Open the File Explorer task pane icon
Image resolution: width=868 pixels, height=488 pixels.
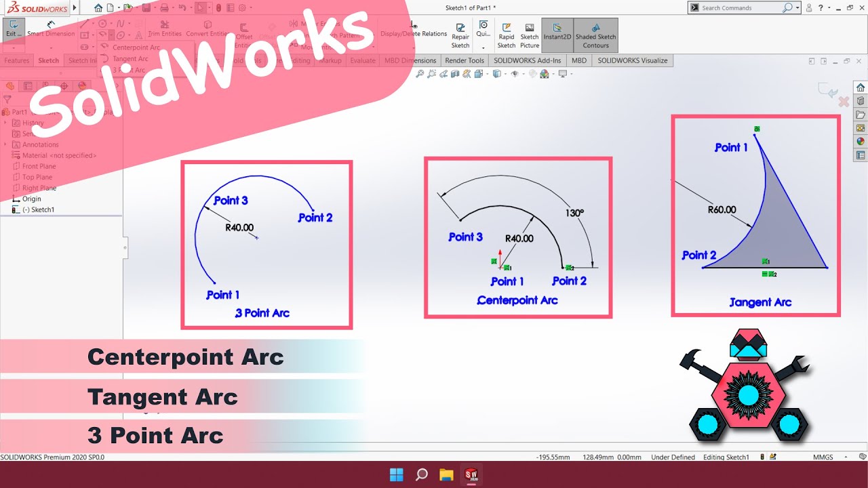point(861,115)
